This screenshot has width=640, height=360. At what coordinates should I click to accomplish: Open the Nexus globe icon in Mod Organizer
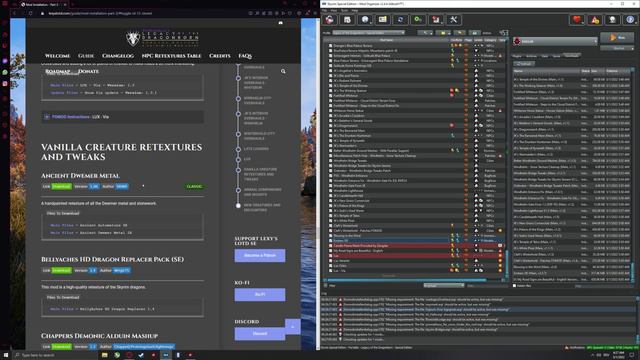(365, 20)
